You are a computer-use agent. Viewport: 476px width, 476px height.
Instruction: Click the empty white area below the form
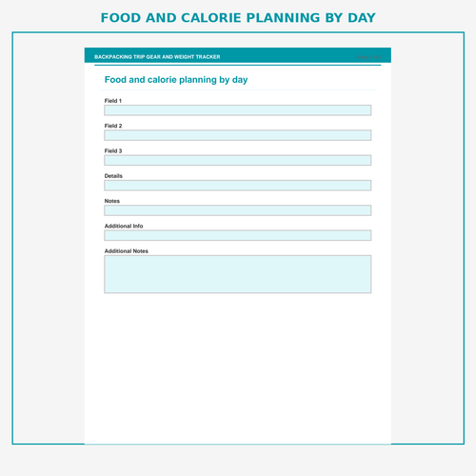click(x=237, y=368)
